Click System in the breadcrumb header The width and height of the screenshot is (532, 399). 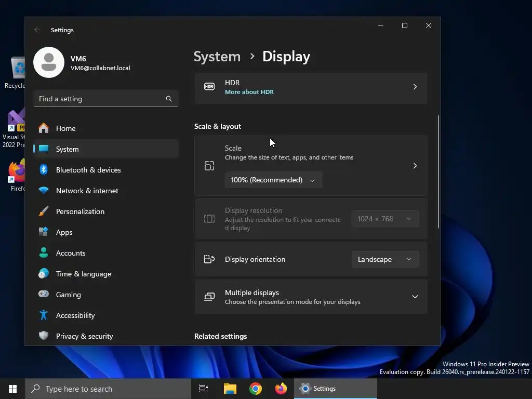point(217,56)
